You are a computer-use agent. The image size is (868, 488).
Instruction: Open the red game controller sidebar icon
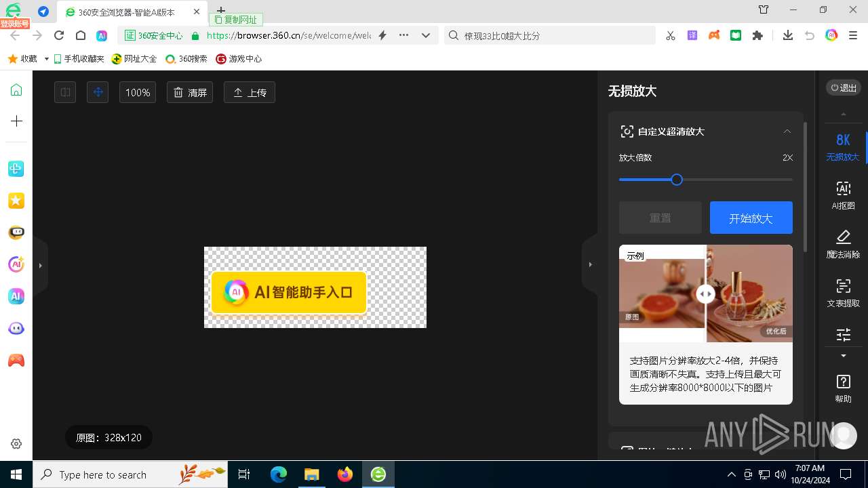pos(16,361)
